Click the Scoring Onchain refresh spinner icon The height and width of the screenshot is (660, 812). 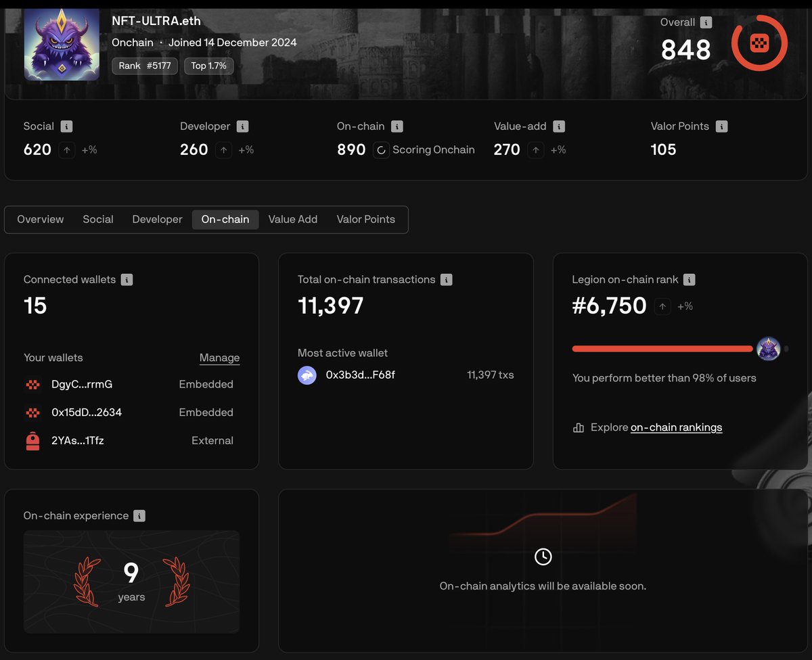[x=381, y=150]
